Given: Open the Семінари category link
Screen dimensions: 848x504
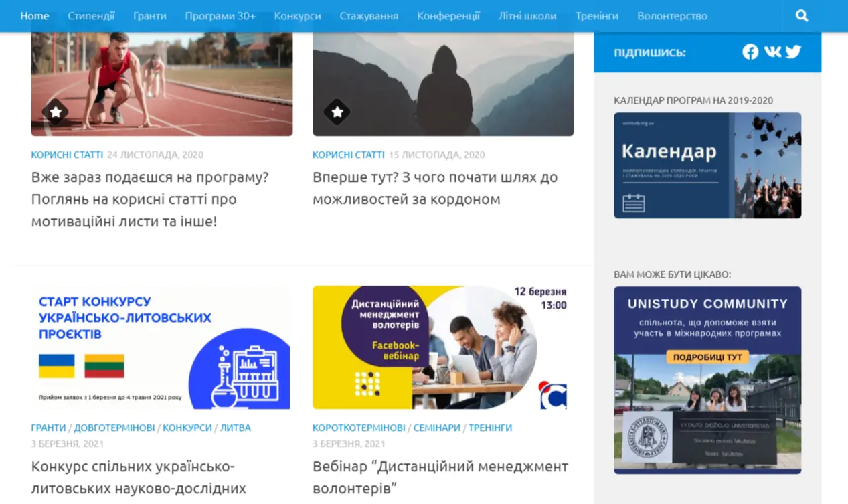Looking at the screenshot, I should coord(436,428).
